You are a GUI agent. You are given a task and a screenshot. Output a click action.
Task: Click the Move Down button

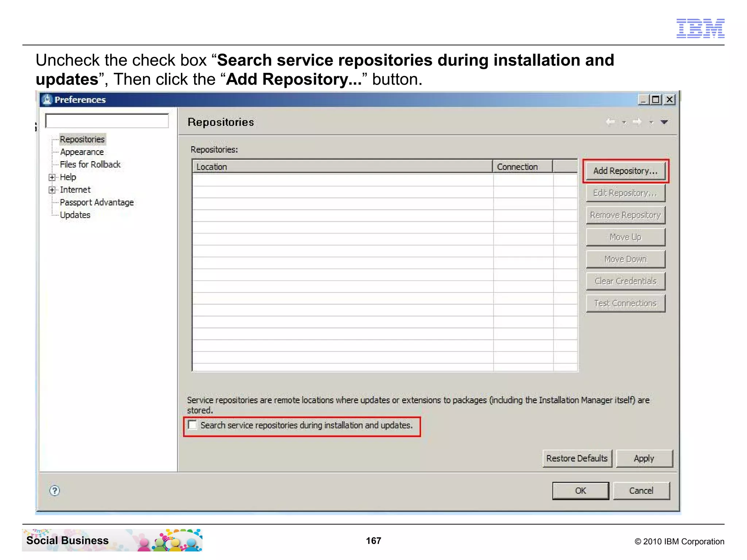[x=626, y=259]
